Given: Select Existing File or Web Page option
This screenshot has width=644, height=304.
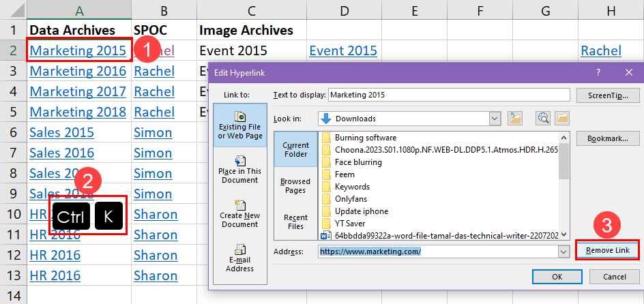Looking at the screenshot, I should (x=240, y=125).
